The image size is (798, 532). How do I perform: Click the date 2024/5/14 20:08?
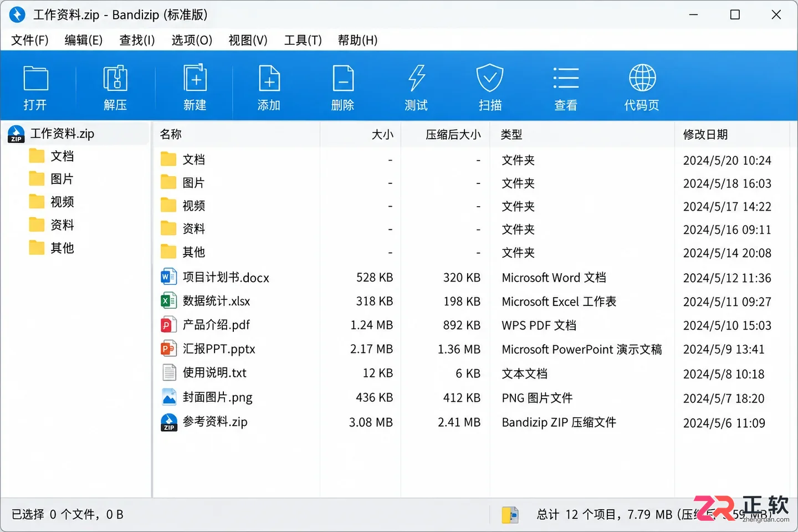click(x=727, y=253)
